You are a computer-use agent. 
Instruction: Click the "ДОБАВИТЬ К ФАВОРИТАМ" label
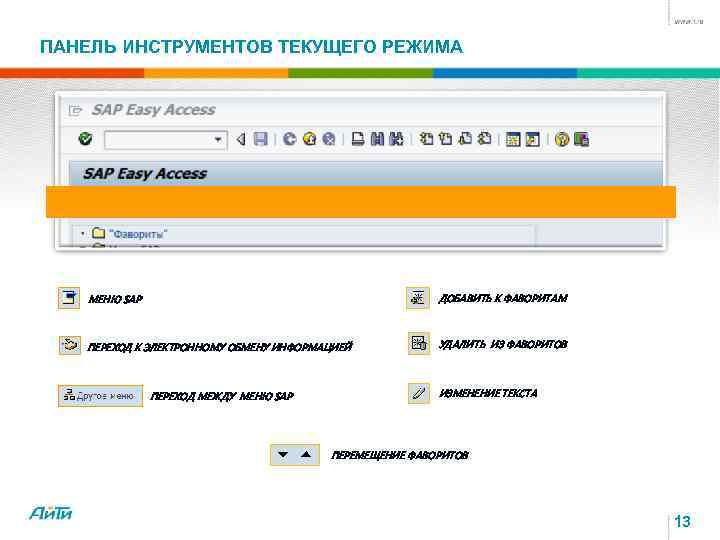(503, 298)
